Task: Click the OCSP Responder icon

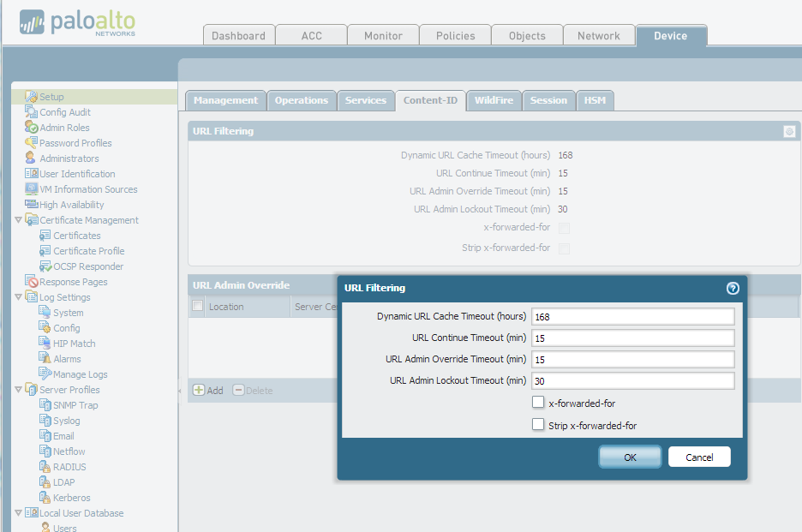Action: 45,266
